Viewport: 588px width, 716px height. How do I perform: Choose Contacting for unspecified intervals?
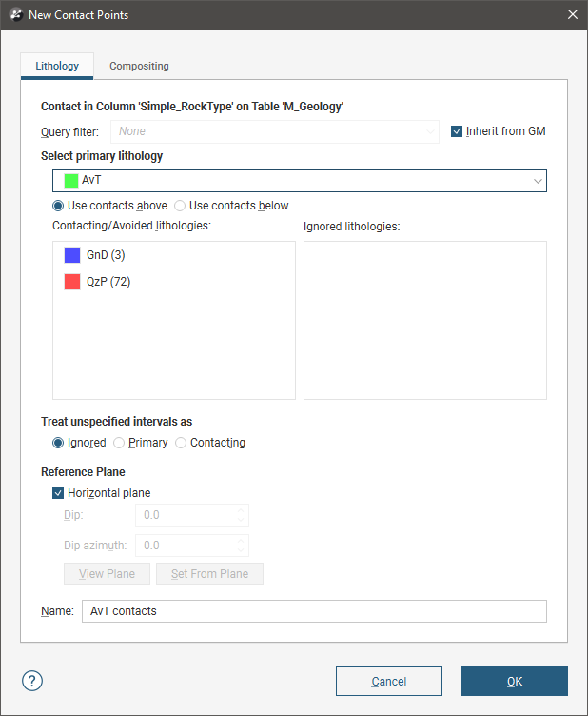click(181, 443)
